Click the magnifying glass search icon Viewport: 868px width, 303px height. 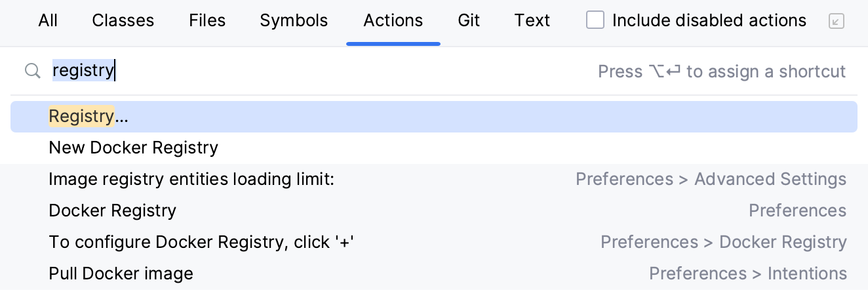click(x=32, y=71)
